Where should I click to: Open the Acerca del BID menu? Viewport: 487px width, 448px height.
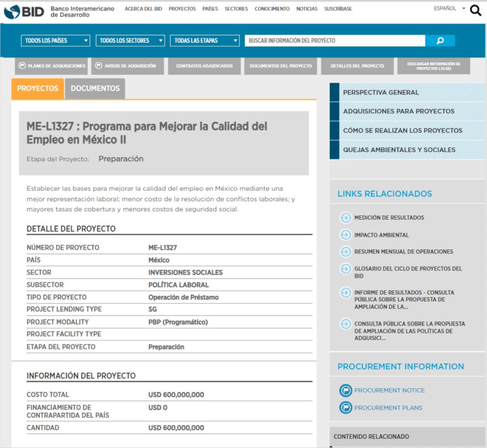point(143,9)
